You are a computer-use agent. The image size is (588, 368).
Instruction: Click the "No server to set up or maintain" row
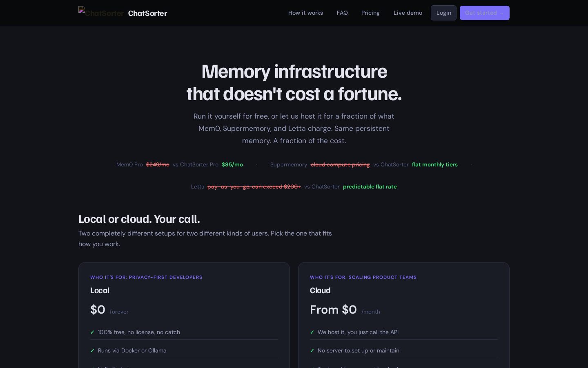[404, 350]
